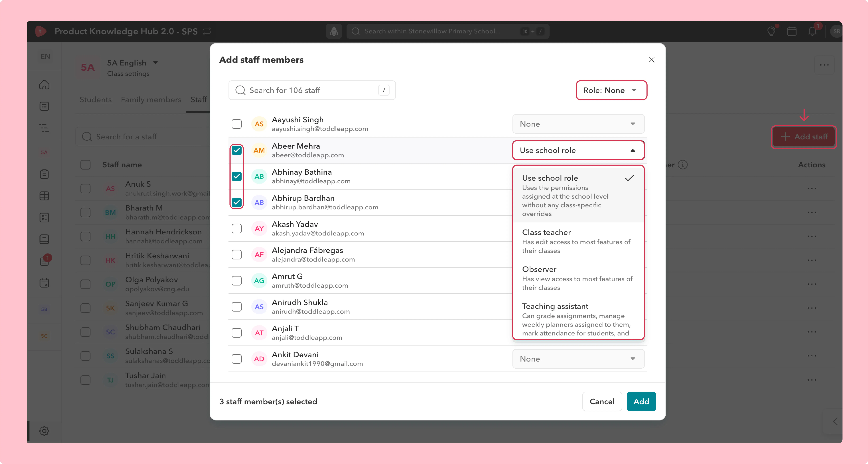The width and height of the screenshot is (868, 464).
Task: Click the SR profile avatar
Action: pos(836,31)
